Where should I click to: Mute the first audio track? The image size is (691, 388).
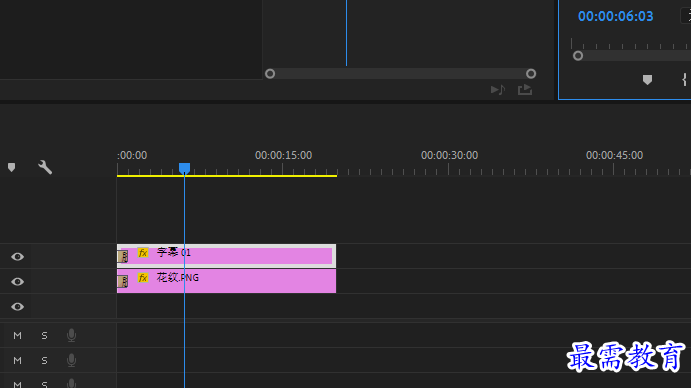pos(17,336)
